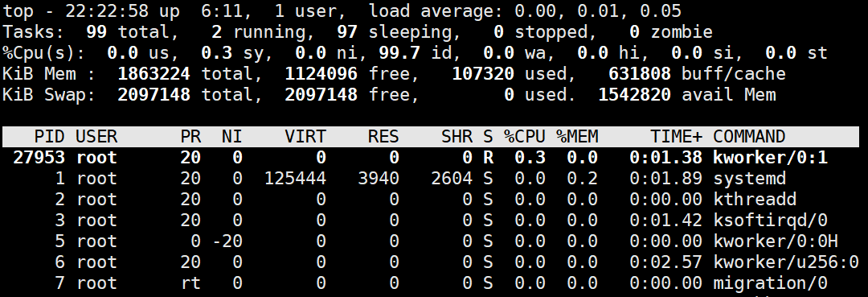
Task: Click the %MEM value 0.2 for systemd
Action: tap(583, 179)
